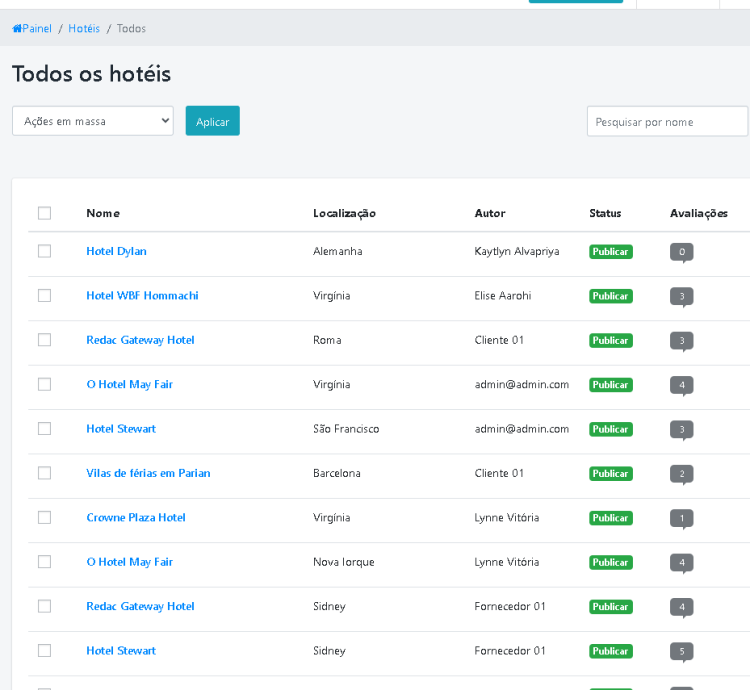Check the box for Hotel Dylan

[44, 251]
